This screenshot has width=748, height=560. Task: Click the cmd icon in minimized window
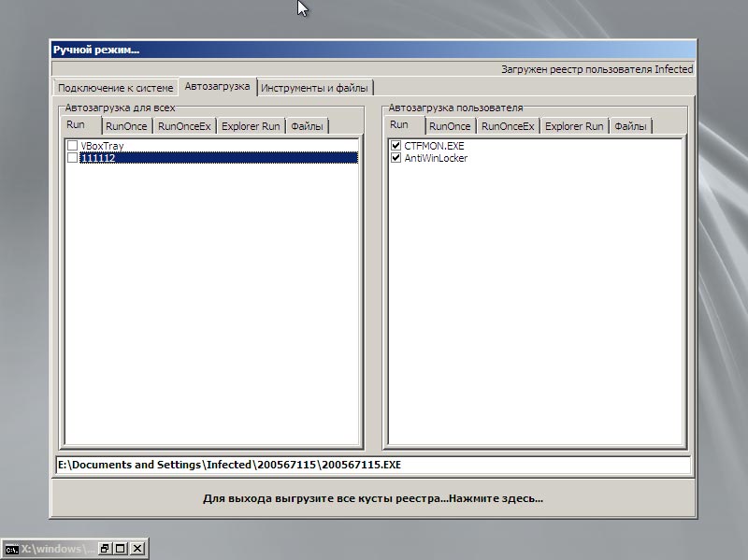(x=11, y=549)
